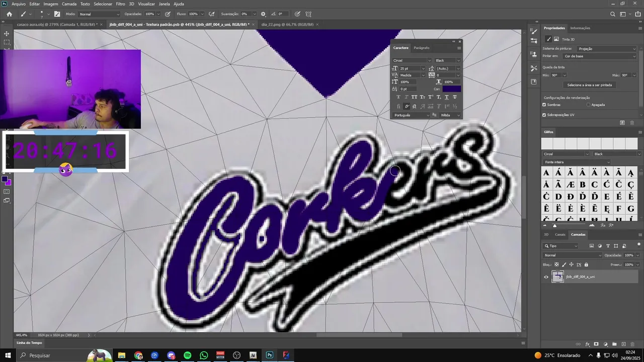Enable the Apagada checkbox
This screenshot has height=362, width=644.
pyautogui.click(x=589, y=105)
